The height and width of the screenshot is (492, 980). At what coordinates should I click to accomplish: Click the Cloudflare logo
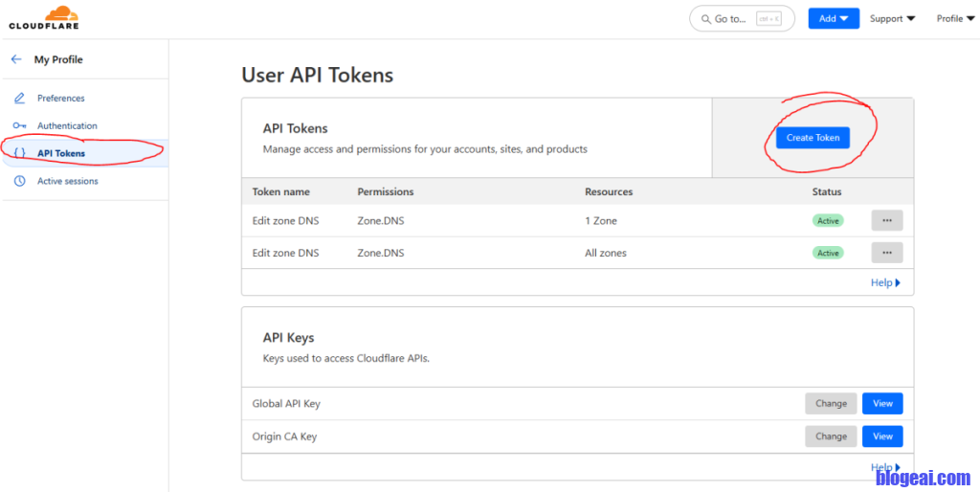(x=44, y=16)
